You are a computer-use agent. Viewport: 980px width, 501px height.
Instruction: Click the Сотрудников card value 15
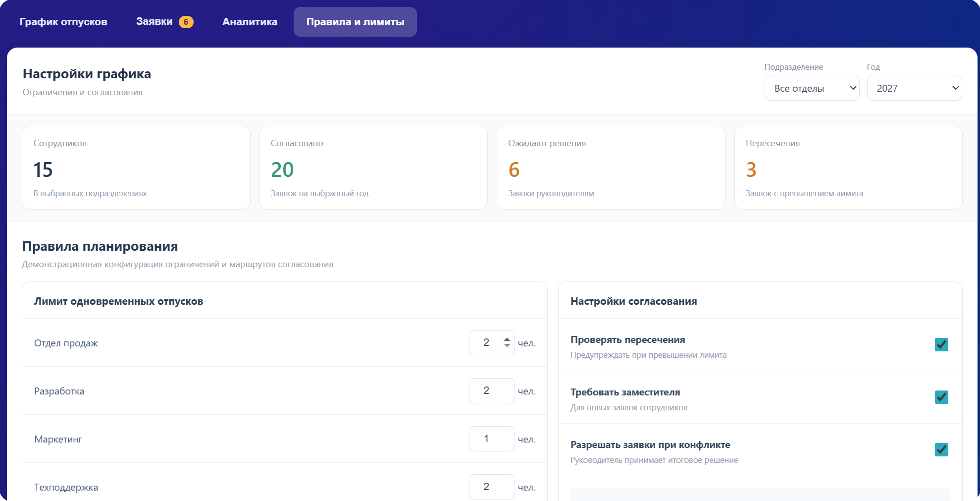43,170
